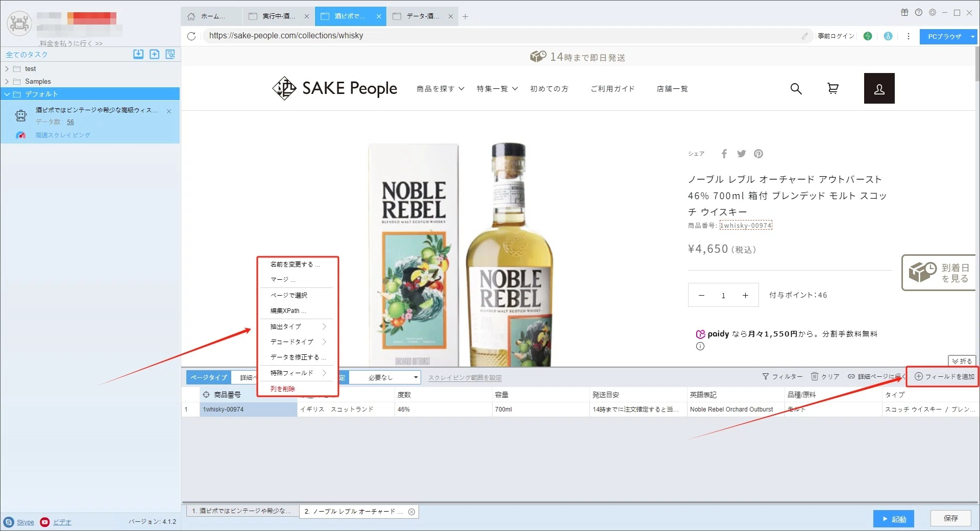Open the account profile icon
This screenshot has height=531, width=980.
click(x=879, y=88)
